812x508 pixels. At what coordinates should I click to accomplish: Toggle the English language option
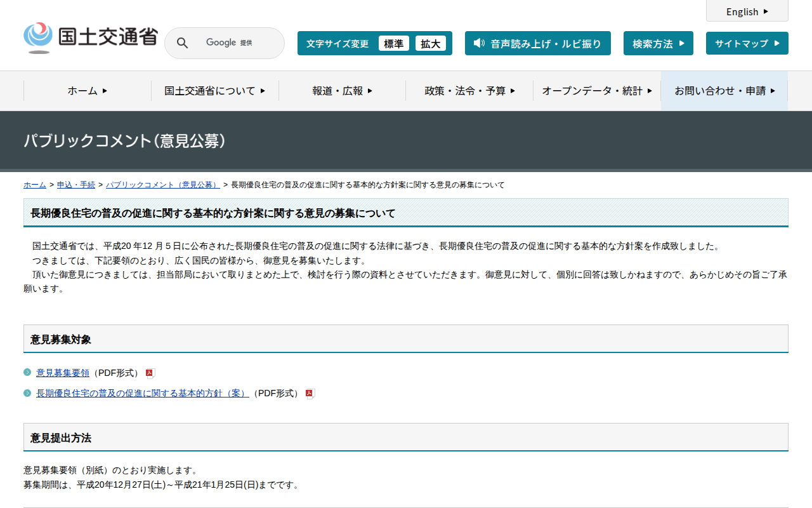747,11
